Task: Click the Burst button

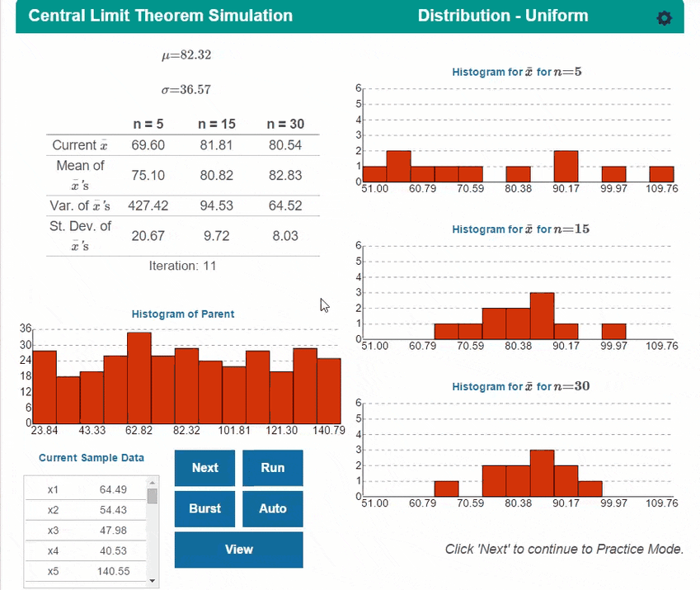Action: pyautogui.click(x=204, y=509)
